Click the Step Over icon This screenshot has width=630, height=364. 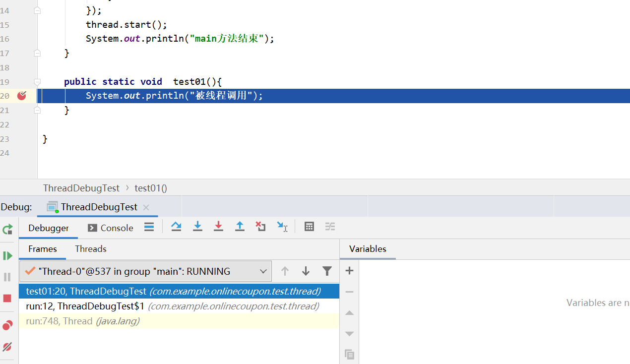176,227
